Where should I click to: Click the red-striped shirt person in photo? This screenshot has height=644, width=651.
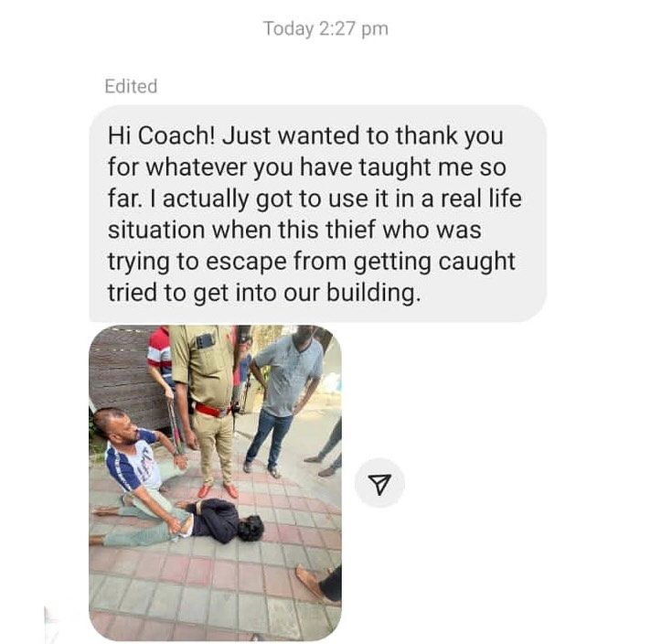[x=160, y=358]
